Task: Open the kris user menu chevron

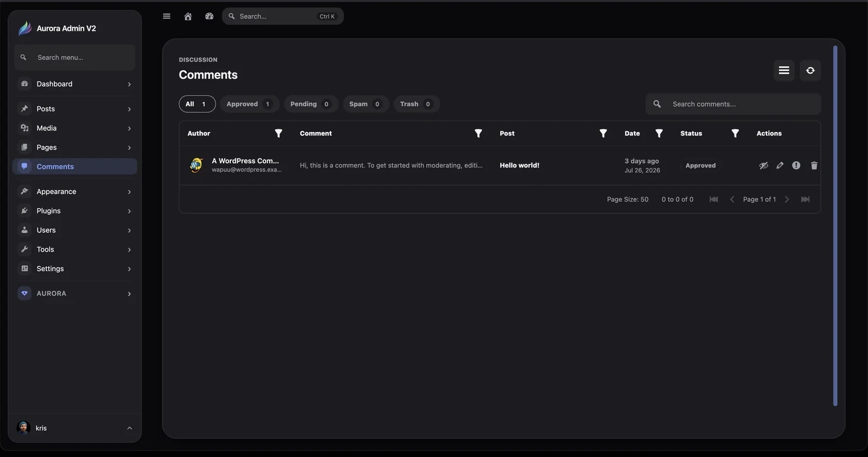Action: pos(130,428)
